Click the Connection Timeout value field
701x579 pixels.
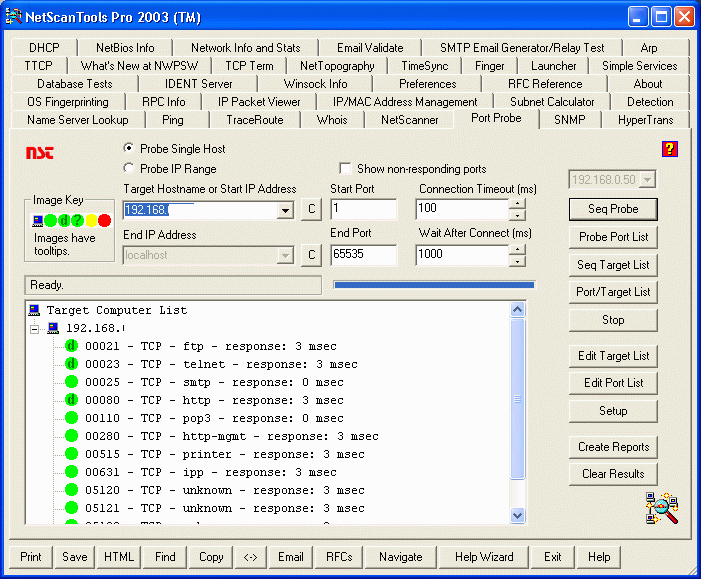pyautogui.click(x=462, y=209)
